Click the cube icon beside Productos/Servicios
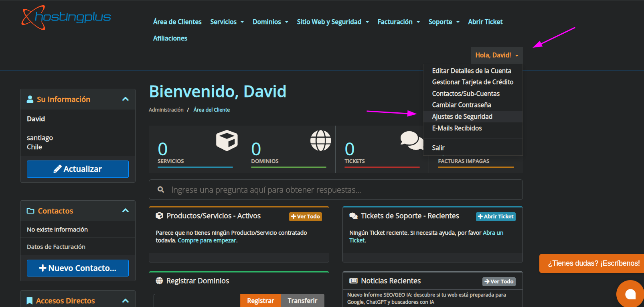The height and width of the screenshot is (307, 644). 159,216
